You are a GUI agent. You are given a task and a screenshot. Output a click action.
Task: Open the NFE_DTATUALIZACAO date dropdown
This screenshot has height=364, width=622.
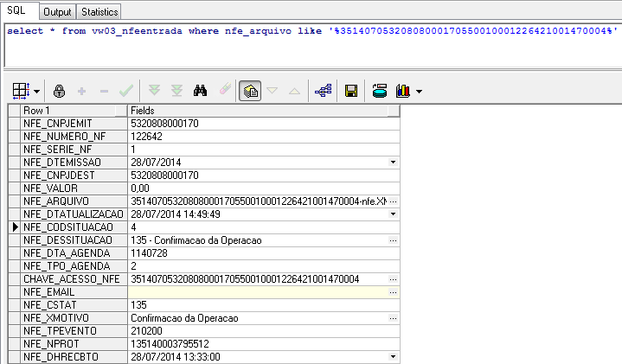[x=393, y=214]
